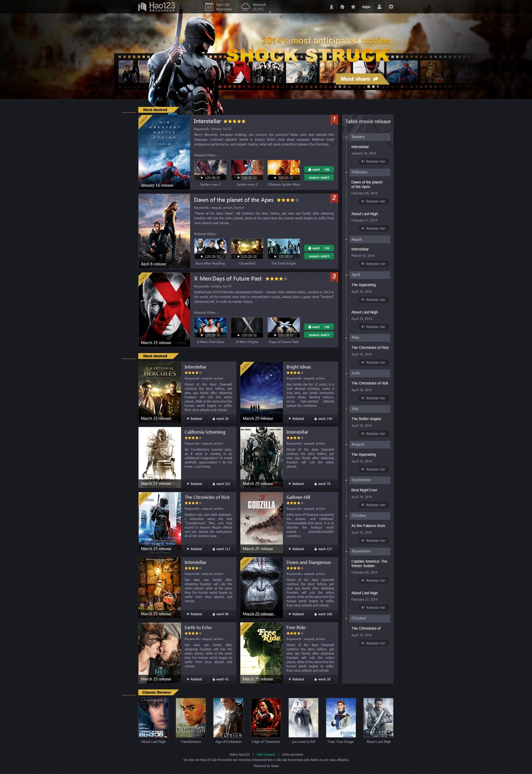532x774 pixels.
Task: Click the favorites star icon in header
Action: coord(353,7)
